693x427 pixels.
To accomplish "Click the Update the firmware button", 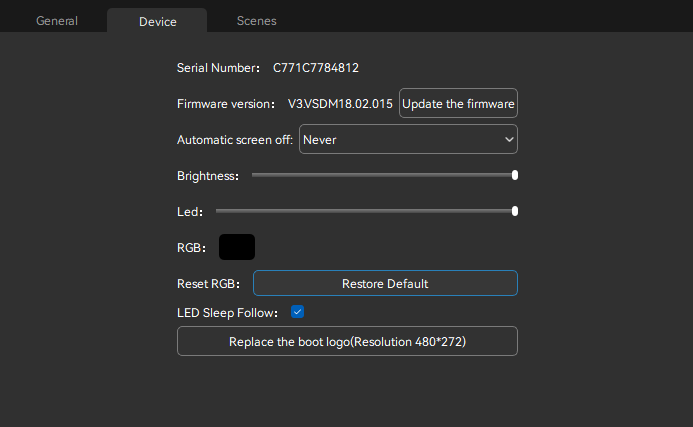I will [458, 104].
